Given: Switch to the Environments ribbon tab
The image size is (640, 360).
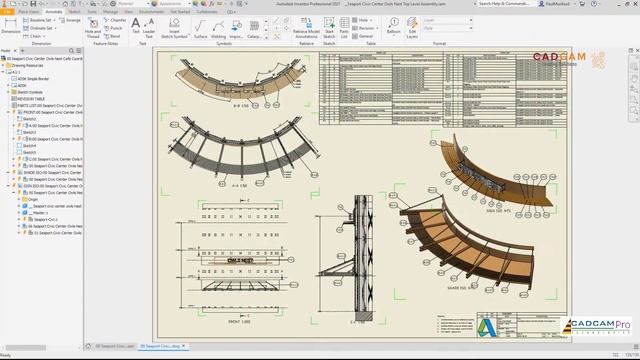Looking at the screenshot, I should 151,12.
